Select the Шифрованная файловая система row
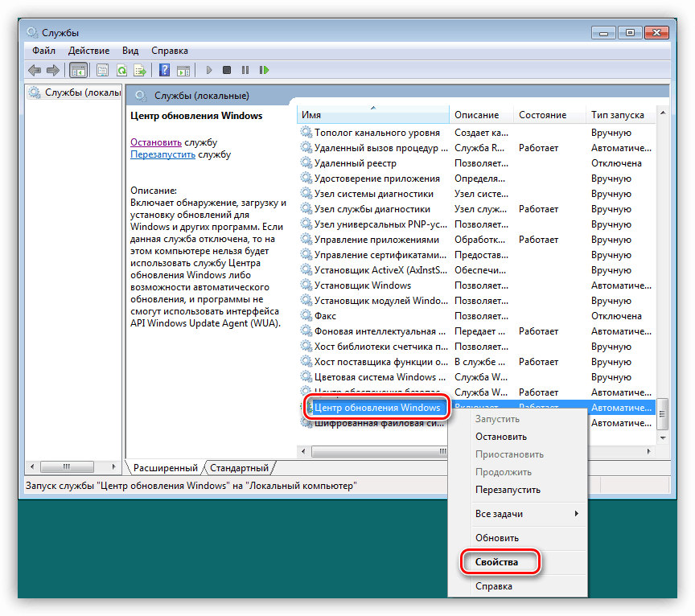Screen dimensions: 695x616 point(379,423)
